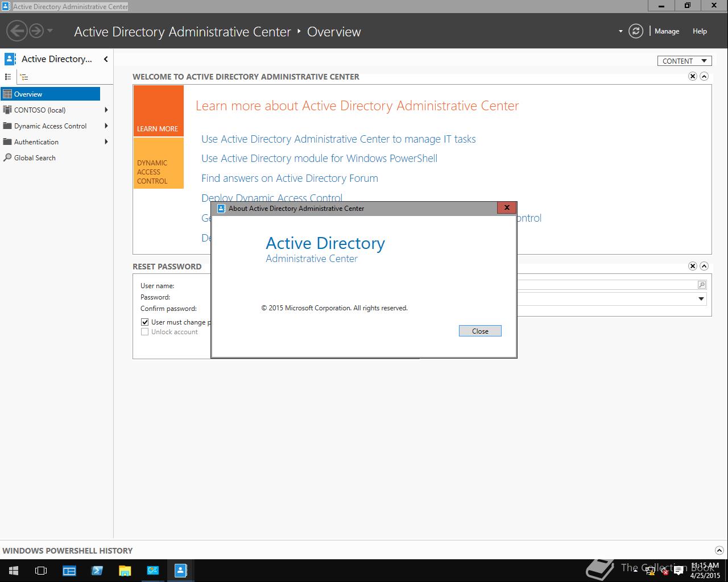Expand Dynamic Access Control submenu arrow
Viewport: 728px width, 582px height.
[x=106, y=126]
